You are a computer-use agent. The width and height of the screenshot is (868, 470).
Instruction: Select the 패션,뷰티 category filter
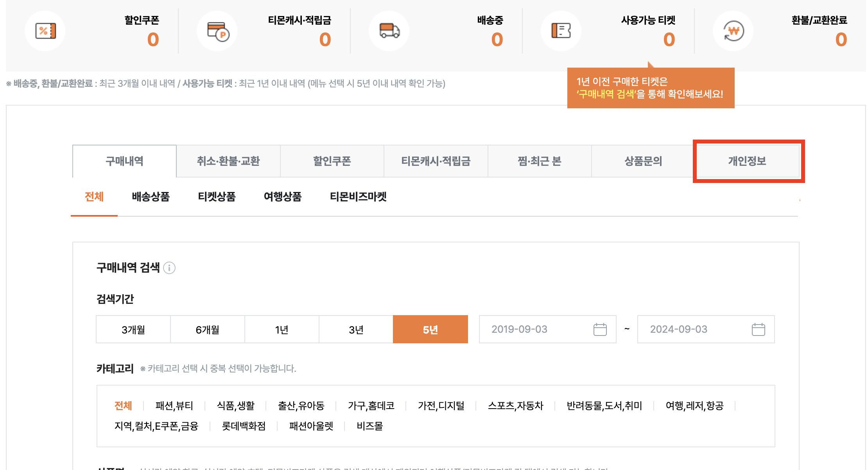click(x=174, y=405)
